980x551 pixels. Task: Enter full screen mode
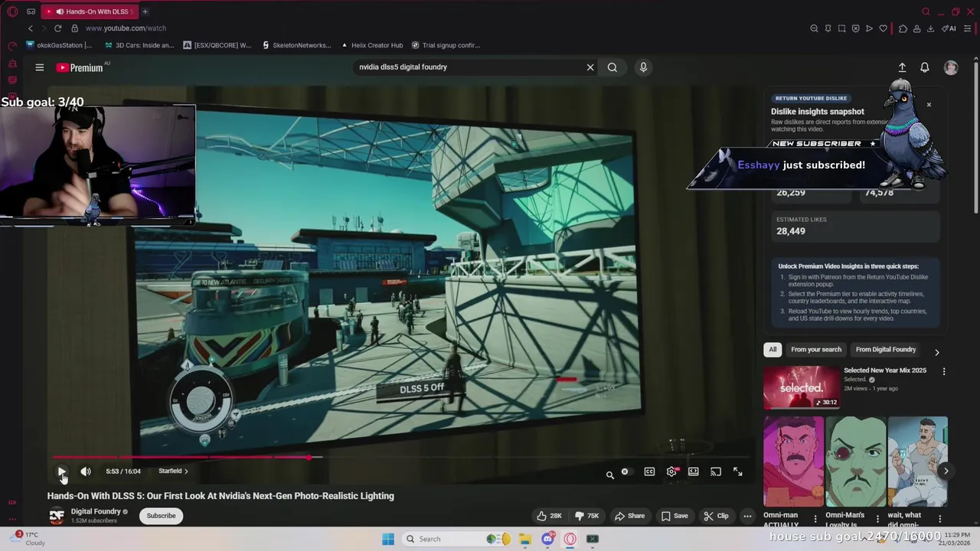pyautogui.click(x=738, y=471)
